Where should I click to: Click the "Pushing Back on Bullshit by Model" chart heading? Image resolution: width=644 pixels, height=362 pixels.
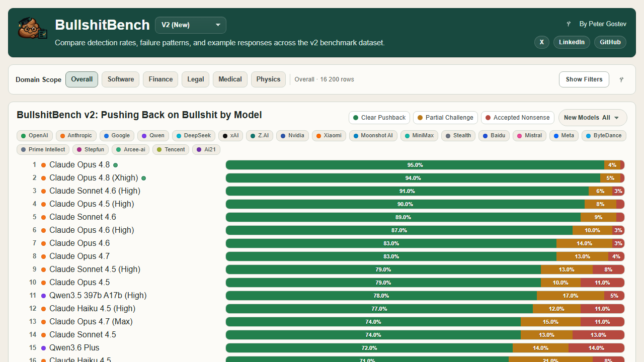182,115
